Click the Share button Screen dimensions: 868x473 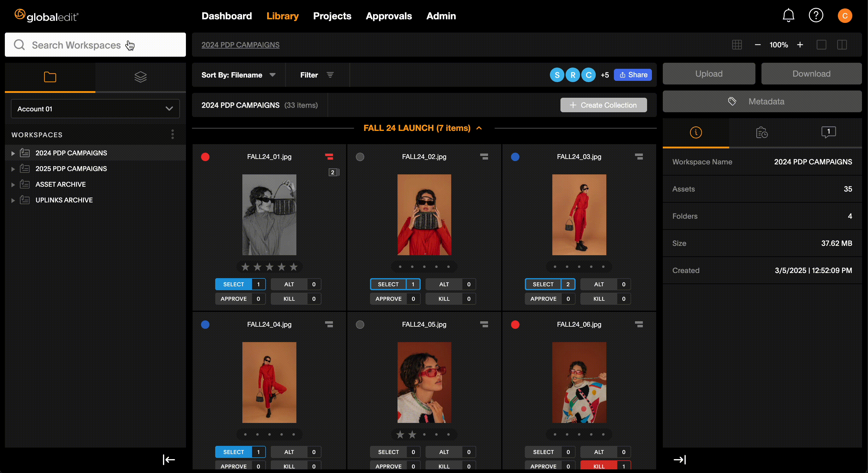[x=633, y=75]
